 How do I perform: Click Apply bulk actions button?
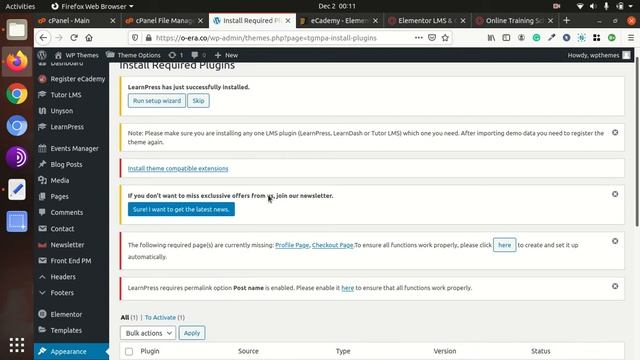pos(192,333)
